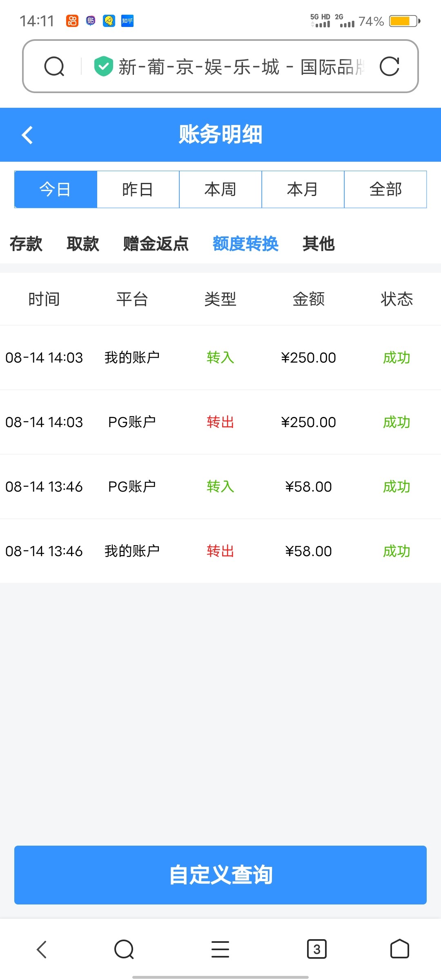Reload the page with the refresh icon
This screenshot has width=441, height=980.
click(x=389, y=67)
